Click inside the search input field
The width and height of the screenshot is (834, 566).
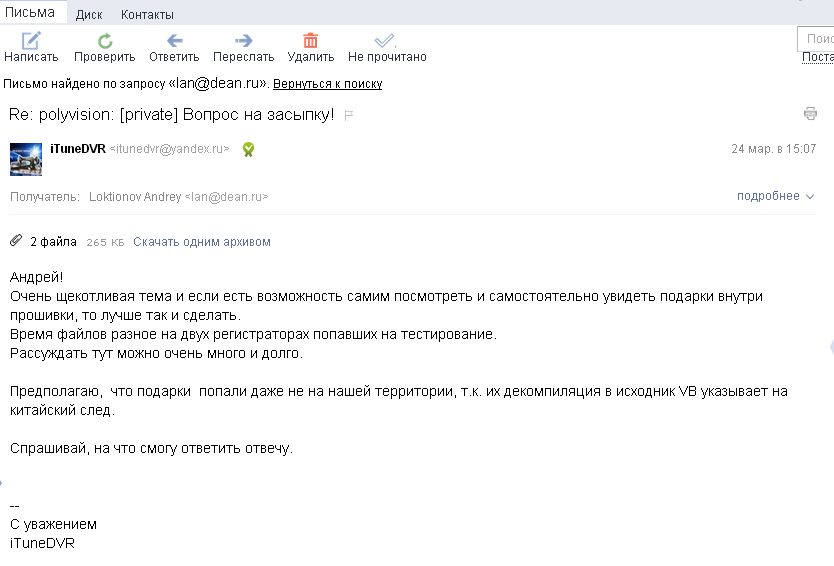815,38
